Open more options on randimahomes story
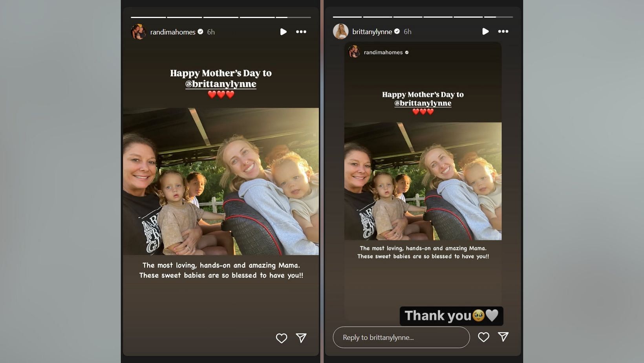The width and height of the screenshot is (644, 363). point(301,32)
